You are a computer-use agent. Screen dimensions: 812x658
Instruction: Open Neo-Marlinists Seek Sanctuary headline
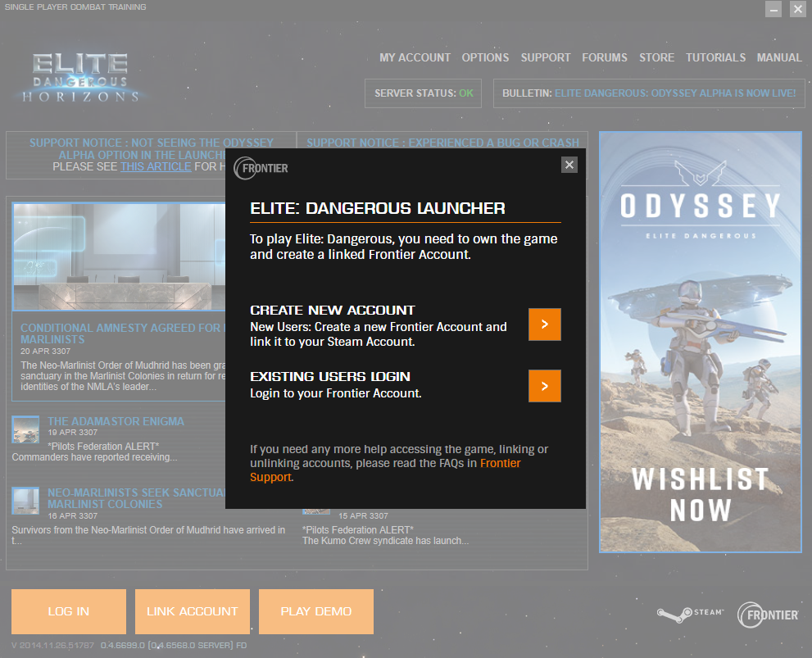point(137,498)
